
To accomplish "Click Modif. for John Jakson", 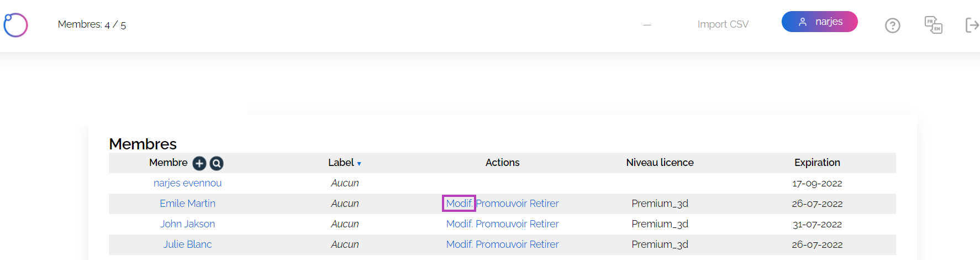I will point(460,224).
